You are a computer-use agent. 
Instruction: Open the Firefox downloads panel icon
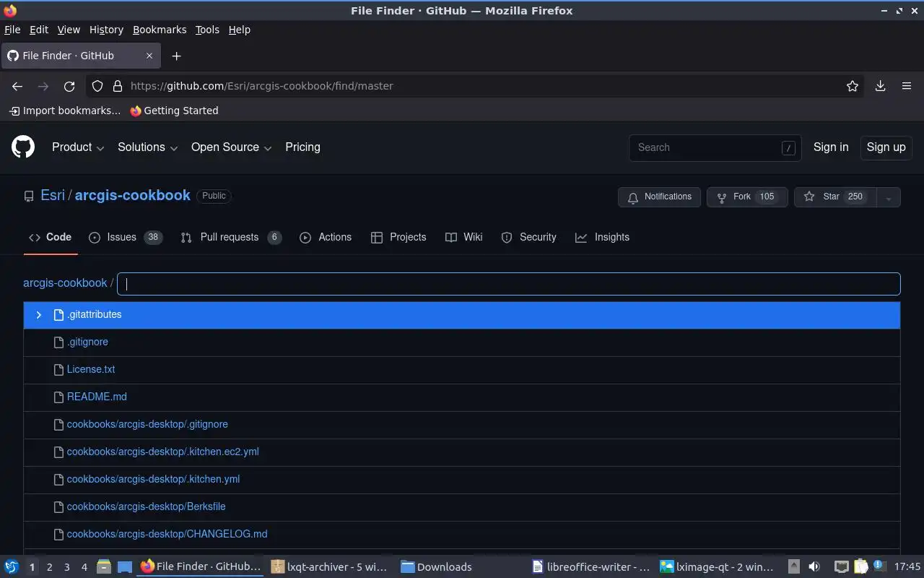(x=881, y=86)
